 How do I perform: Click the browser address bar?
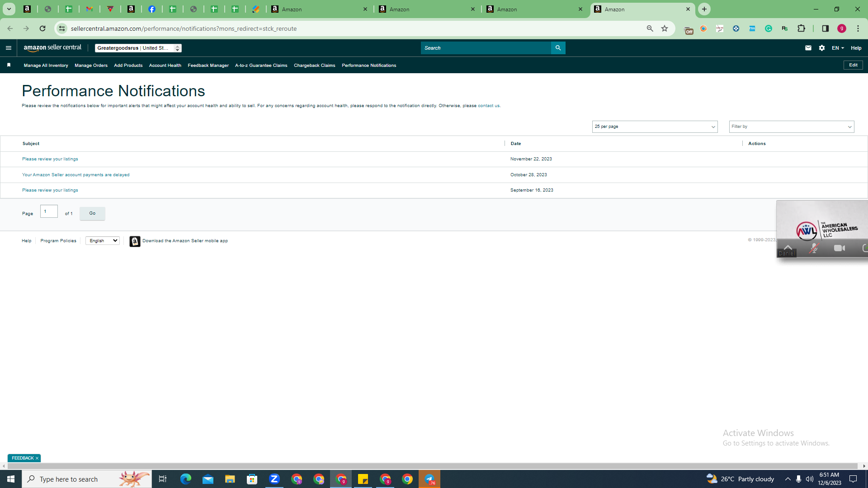353,28
